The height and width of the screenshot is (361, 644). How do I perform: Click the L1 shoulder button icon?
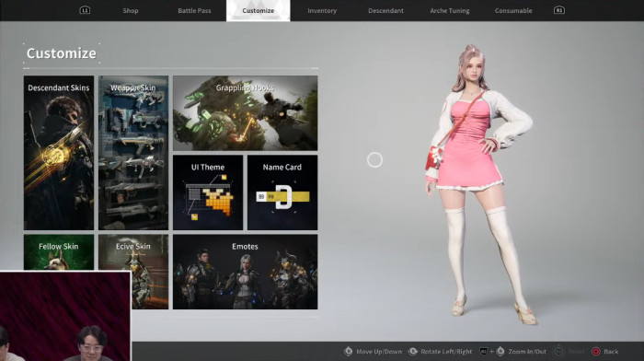[85, 10]
